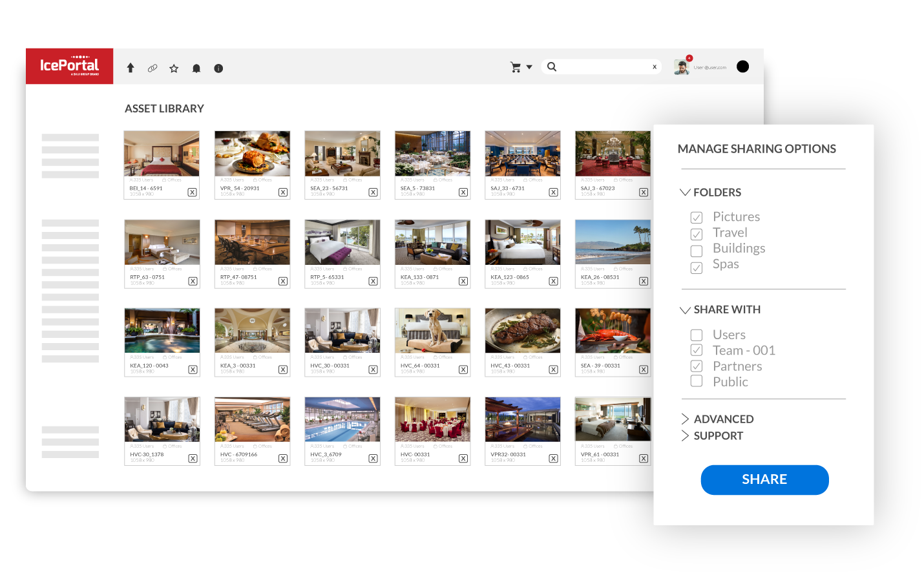Remove asset SEA_5 - 73831 with its X
The image size is (924, 575).
click(463, 192)
